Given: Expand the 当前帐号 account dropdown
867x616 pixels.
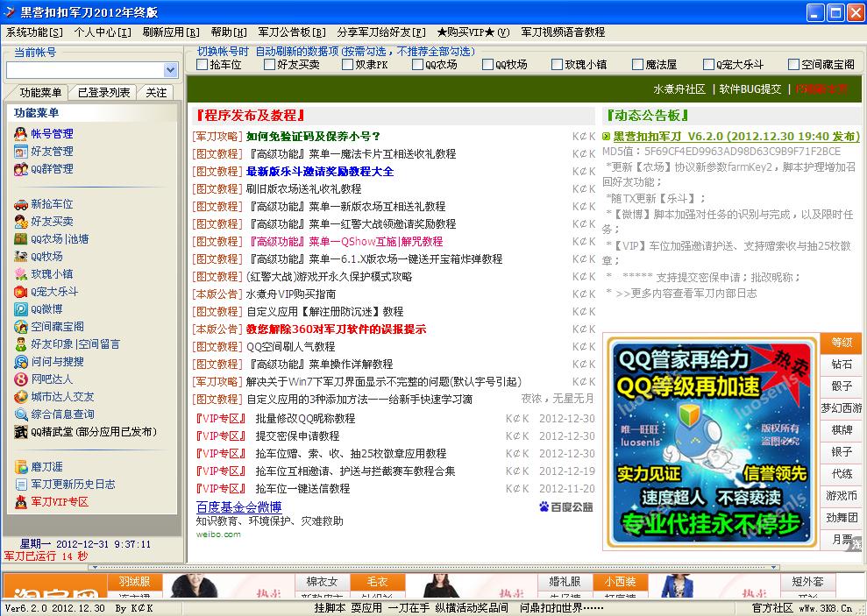Looking at the screenshot, I should [170, 70].
